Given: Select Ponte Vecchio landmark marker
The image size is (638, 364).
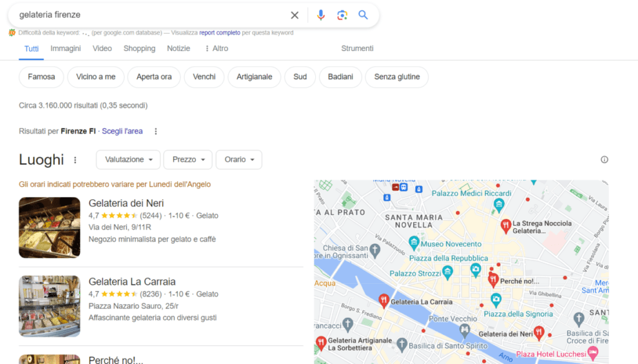Looking at the screenshot, I should [465, 330].
